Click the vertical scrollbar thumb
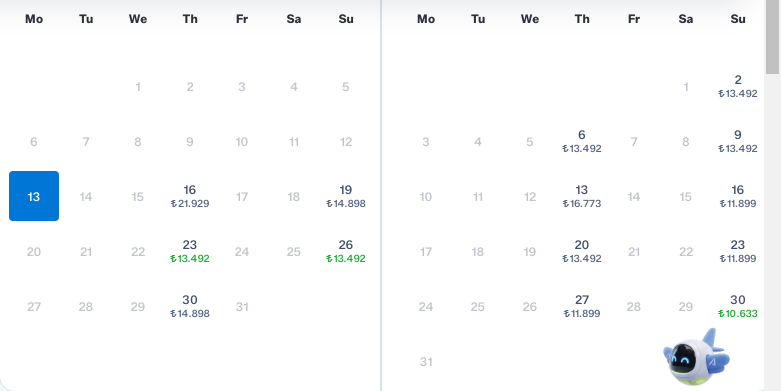 pyautogui.click(x=772, y=37)
